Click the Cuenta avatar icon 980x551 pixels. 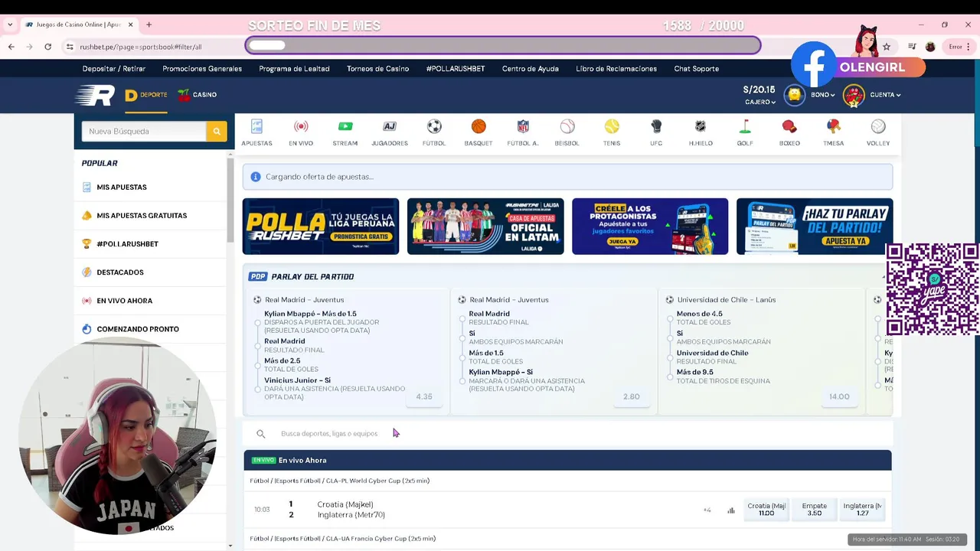(x=854, y=95)
